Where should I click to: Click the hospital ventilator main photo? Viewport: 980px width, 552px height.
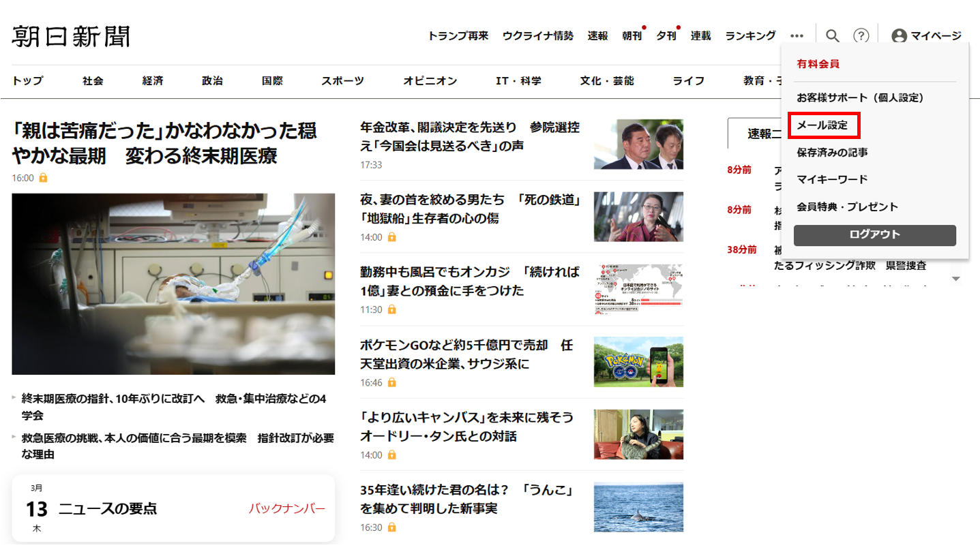coord(173,284)
